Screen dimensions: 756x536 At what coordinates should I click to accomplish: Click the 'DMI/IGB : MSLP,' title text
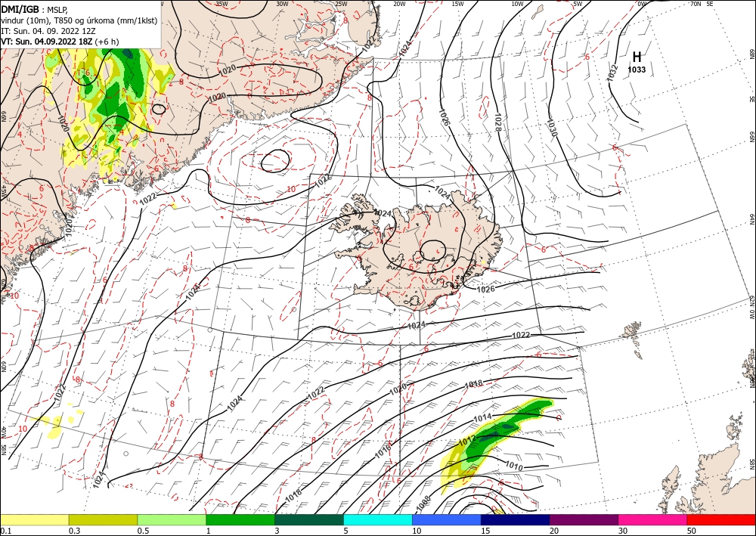35,8
